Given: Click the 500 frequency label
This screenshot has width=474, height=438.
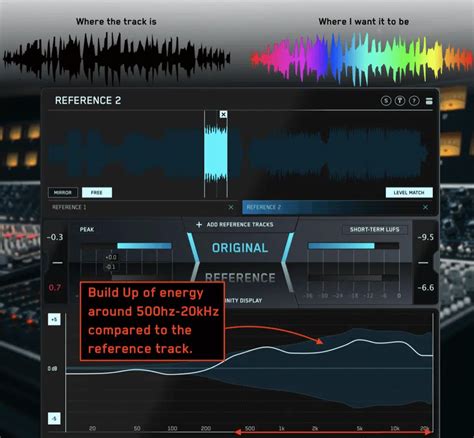Looking at the screenshot, I should [250, 428].
